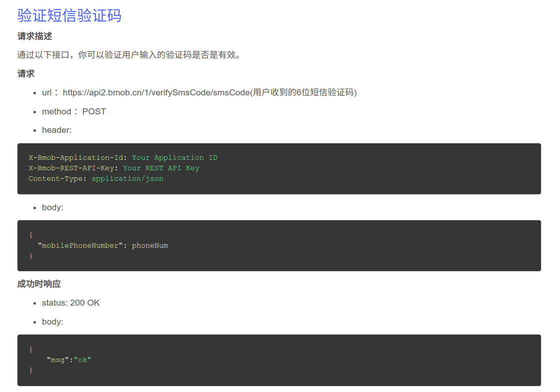Image resolution: width=560 pixels, height=392 pixels.
Task: Click the heading 验证短信验证码
Action: click(69, 15)
